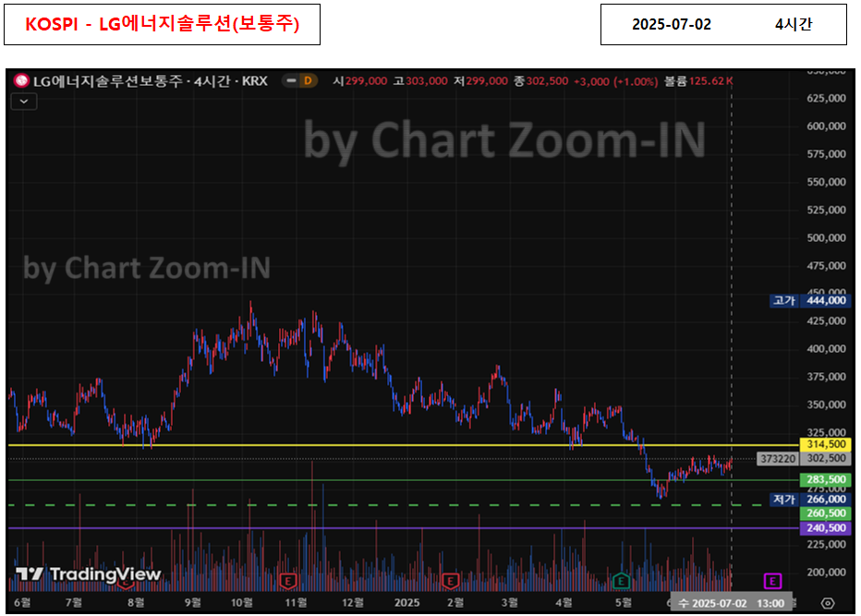Click the high value 고303,000
The height and width of the screenshot is (616, 861).
tap(420, 81)
